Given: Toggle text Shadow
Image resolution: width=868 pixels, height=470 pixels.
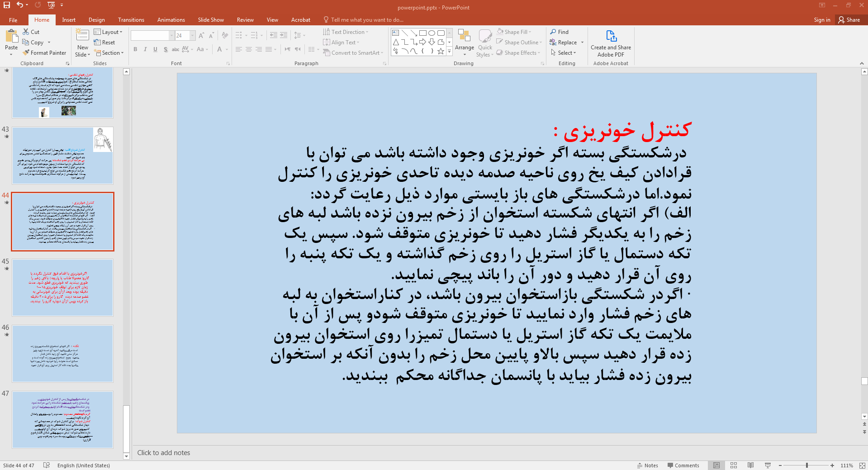Looking at the screenshot, I should (166, 49).
